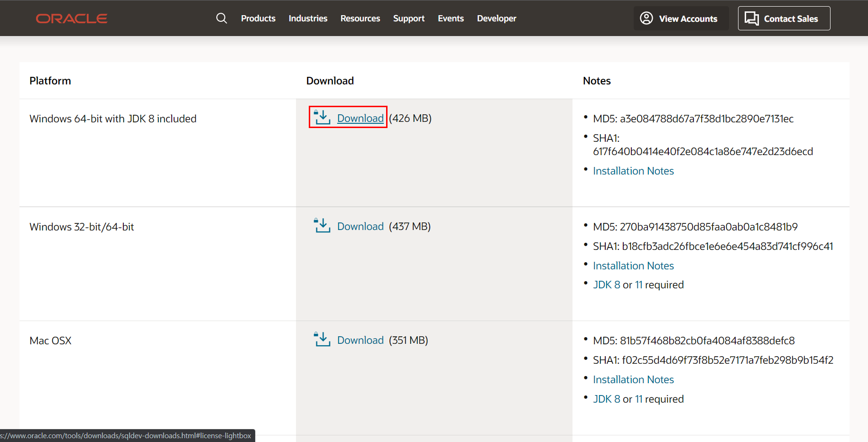The image size is (868, 442).
Task: Open the Developer menu
Action: click(x=497, y=18)
